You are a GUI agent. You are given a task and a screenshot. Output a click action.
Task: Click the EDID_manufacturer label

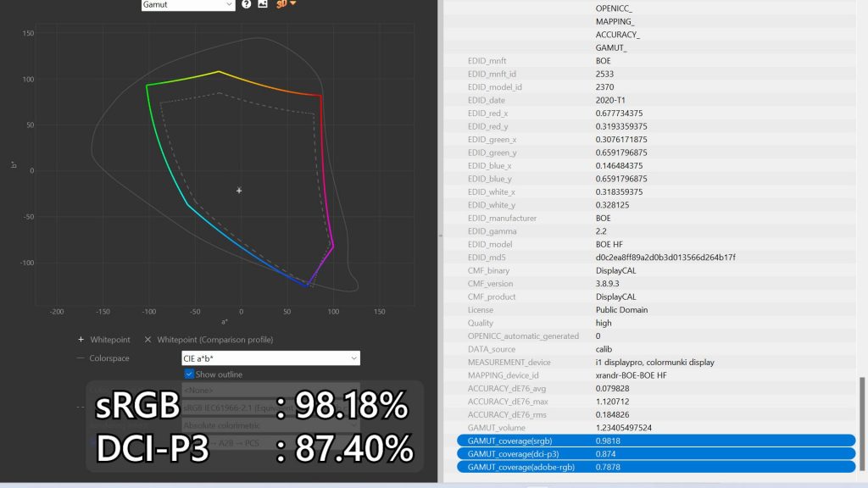[502, 218]
